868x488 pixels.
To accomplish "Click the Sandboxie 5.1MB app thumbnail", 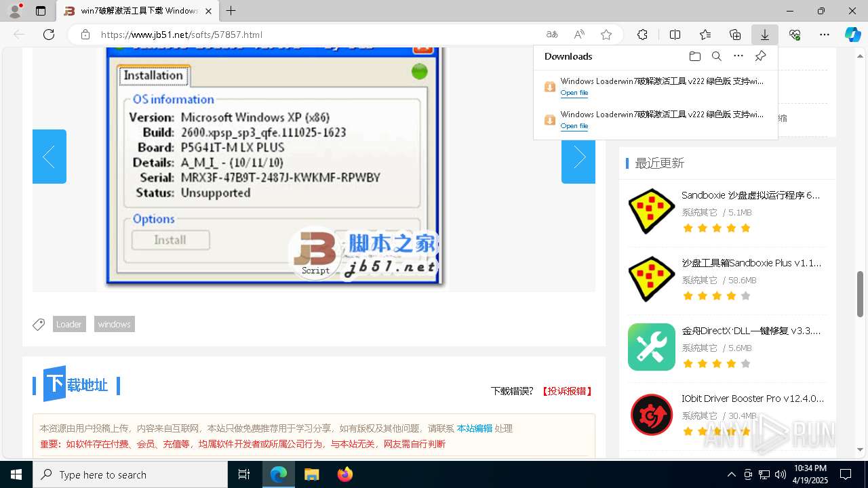I will [651, 211].
